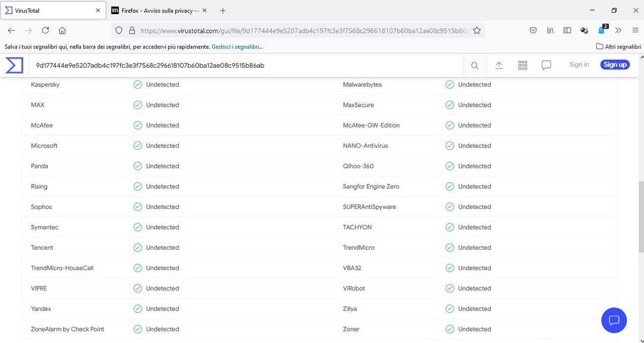The height and width of the screenshot is (343, 644).
Task: Click the Malwarebytes engine name
Action: (362, 85)
